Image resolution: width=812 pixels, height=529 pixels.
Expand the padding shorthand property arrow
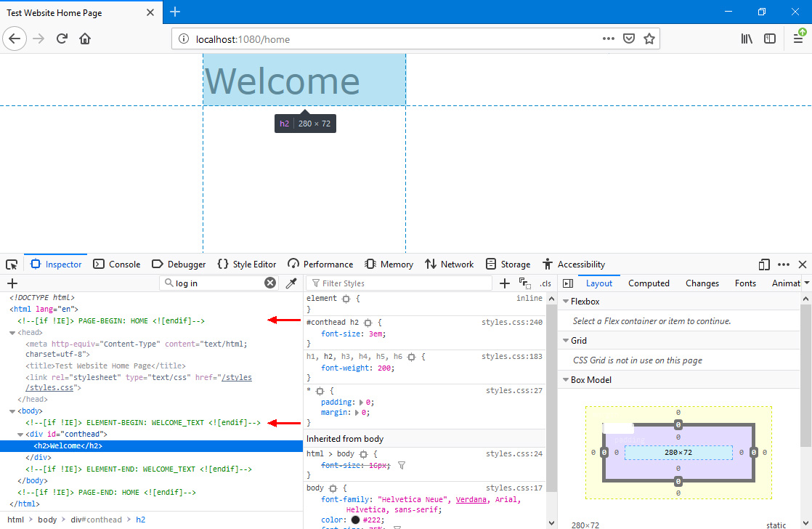[x=361, y=402]
